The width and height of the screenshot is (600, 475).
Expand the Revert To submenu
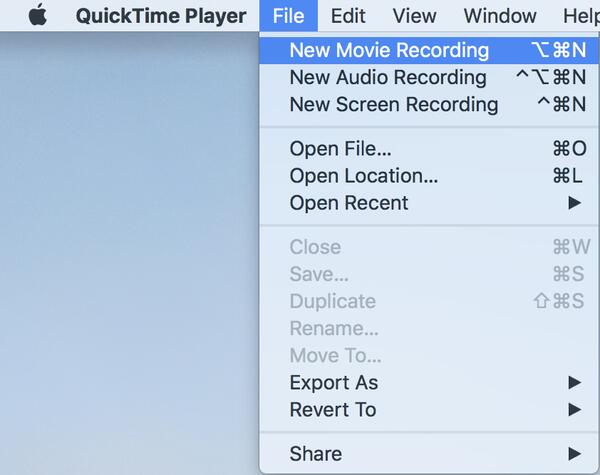click(x=333, y=409)
